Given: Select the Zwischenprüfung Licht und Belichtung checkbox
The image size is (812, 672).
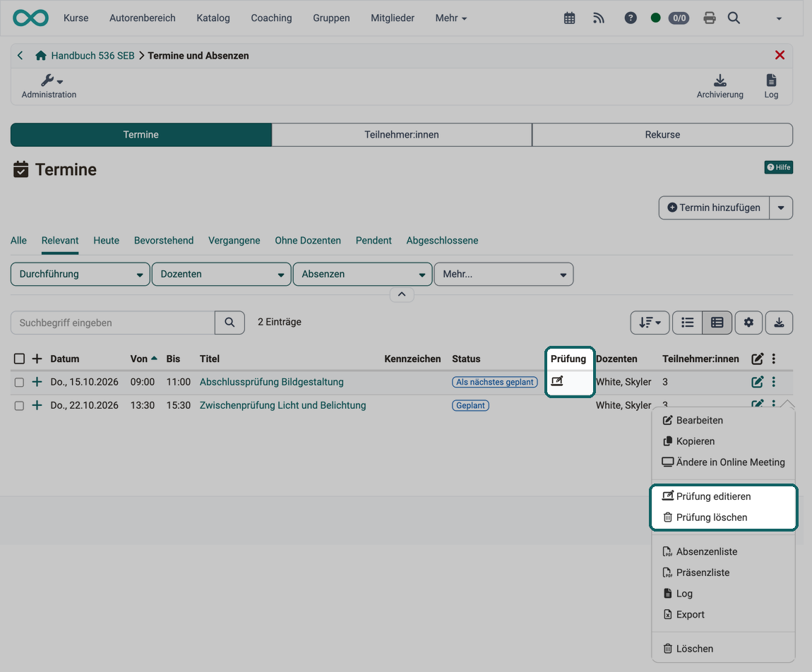Looking at the screenshot, I should pos(19,405).
